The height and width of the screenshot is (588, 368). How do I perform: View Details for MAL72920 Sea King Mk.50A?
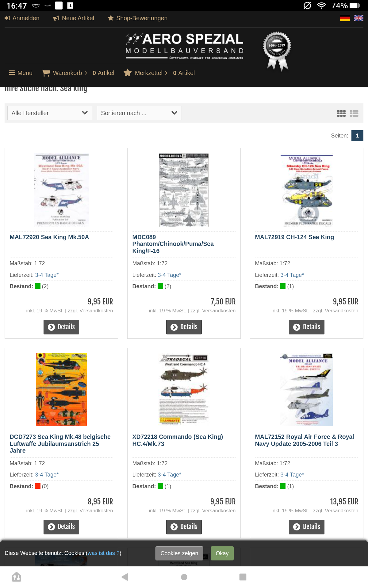click(61, 327)
